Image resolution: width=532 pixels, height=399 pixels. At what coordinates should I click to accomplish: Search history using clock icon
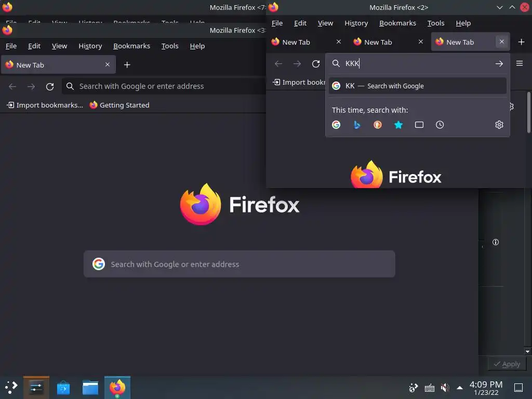click(x=440, y=125)
